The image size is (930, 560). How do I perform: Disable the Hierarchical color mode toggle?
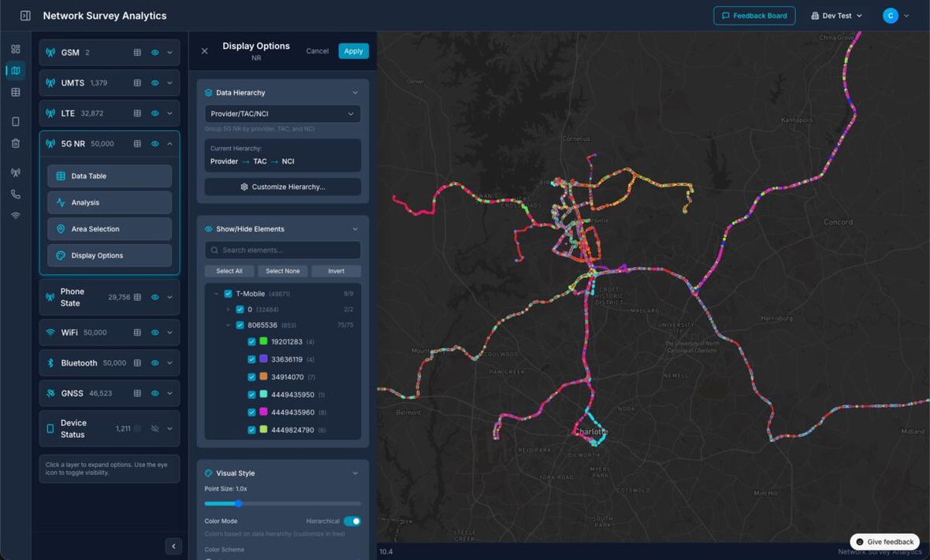point(352,521)
